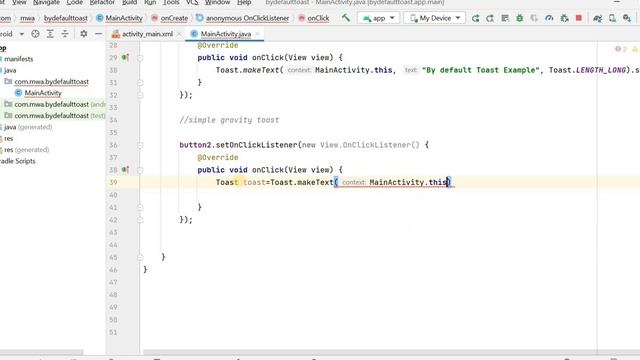Select the first com.mwa.bydefaulttoast package
The height and width of the screenshot is (360, 640).
pyautogui.click(x=51, y=82)
